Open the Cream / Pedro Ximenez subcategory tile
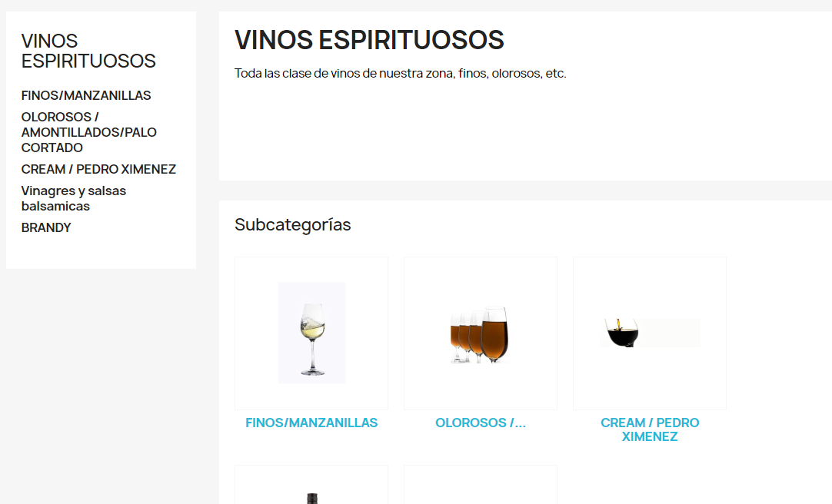This screenshot has height=504, width=832. click(x=650, y=333)
